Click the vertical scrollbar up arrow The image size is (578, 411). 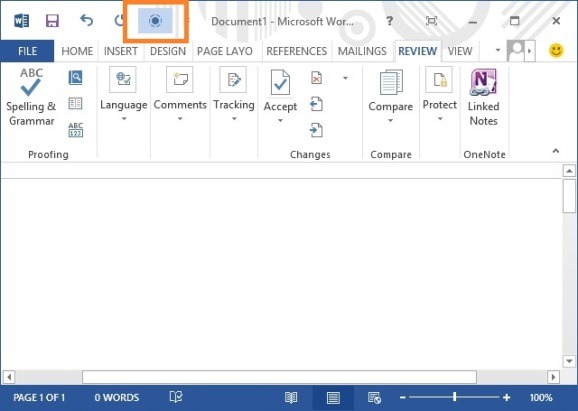(569, 171)
